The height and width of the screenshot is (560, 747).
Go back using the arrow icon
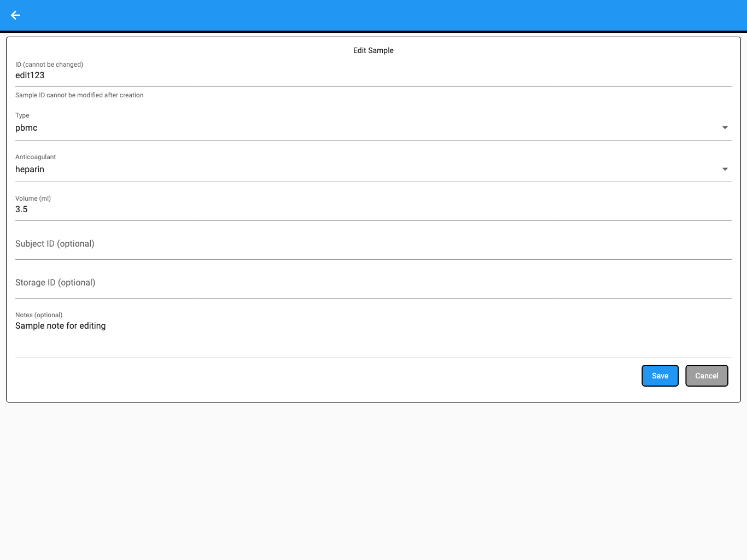15,15
